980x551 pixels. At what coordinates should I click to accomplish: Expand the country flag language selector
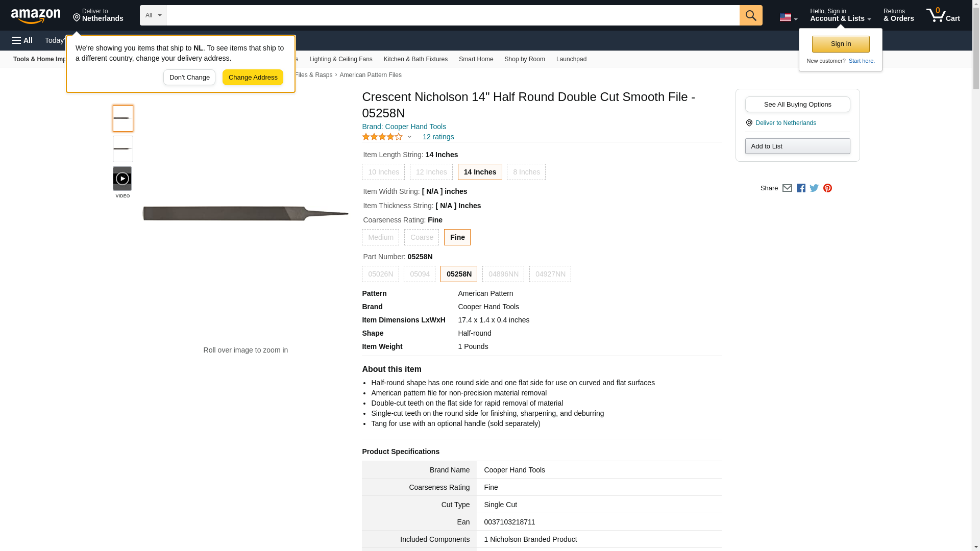[x=788, y=17]
